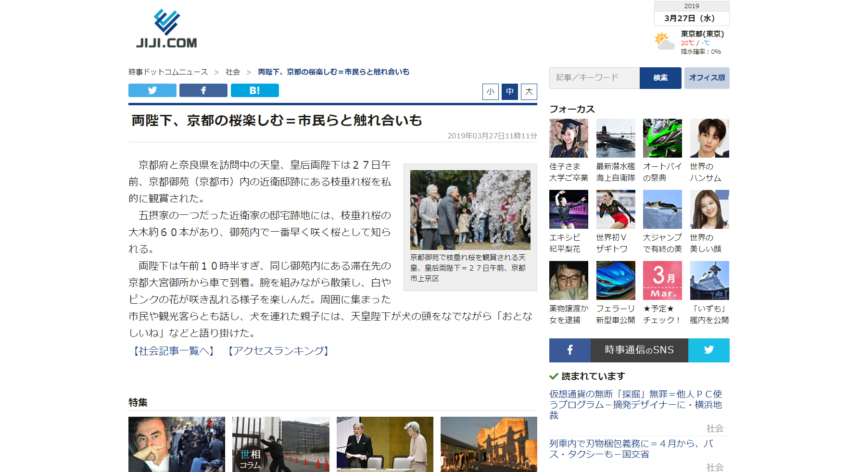Open Twitter icon in SNS bar

708,350
